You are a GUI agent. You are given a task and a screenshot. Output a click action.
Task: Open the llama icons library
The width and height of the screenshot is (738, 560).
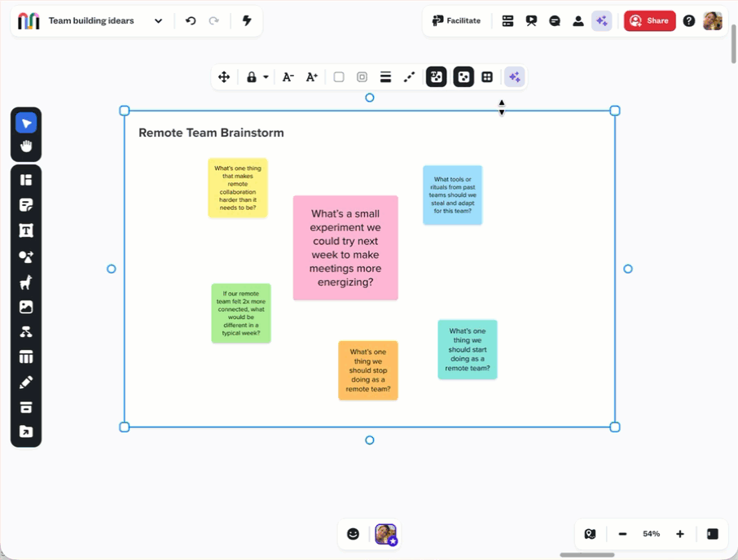point(26,282)
